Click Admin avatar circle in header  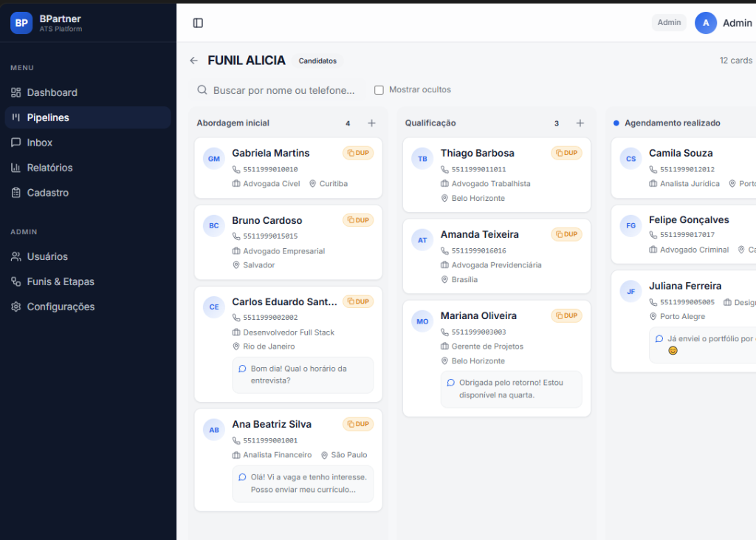706,23
